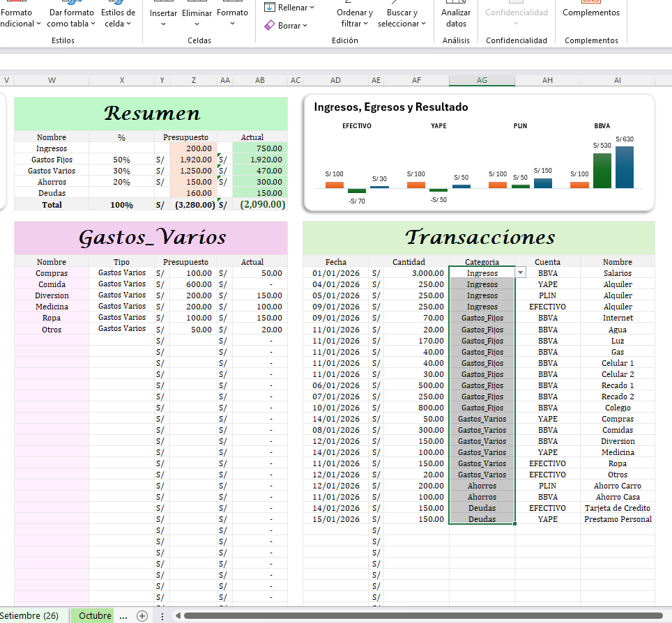Select the Tarjeta de Credito cell

click(x=617, y=508)
